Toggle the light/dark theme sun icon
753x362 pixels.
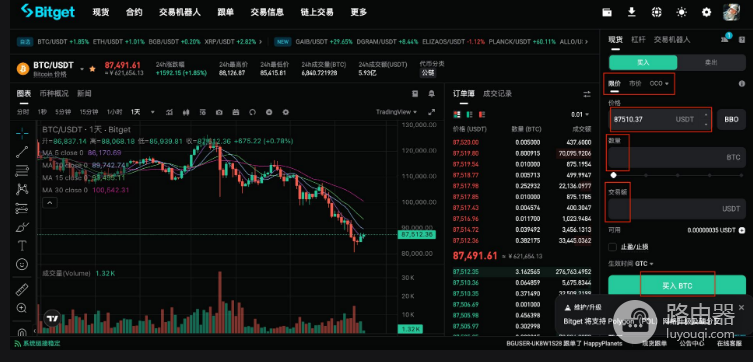681,12
